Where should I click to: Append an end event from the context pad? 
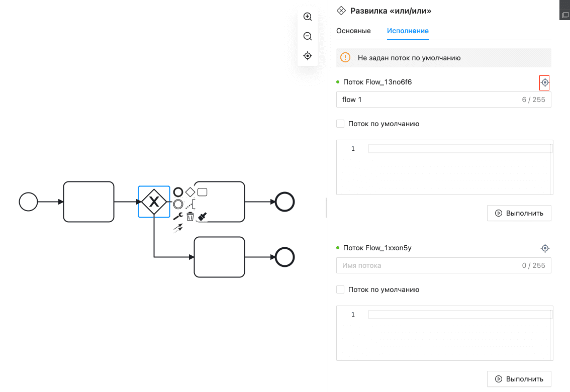178,192
